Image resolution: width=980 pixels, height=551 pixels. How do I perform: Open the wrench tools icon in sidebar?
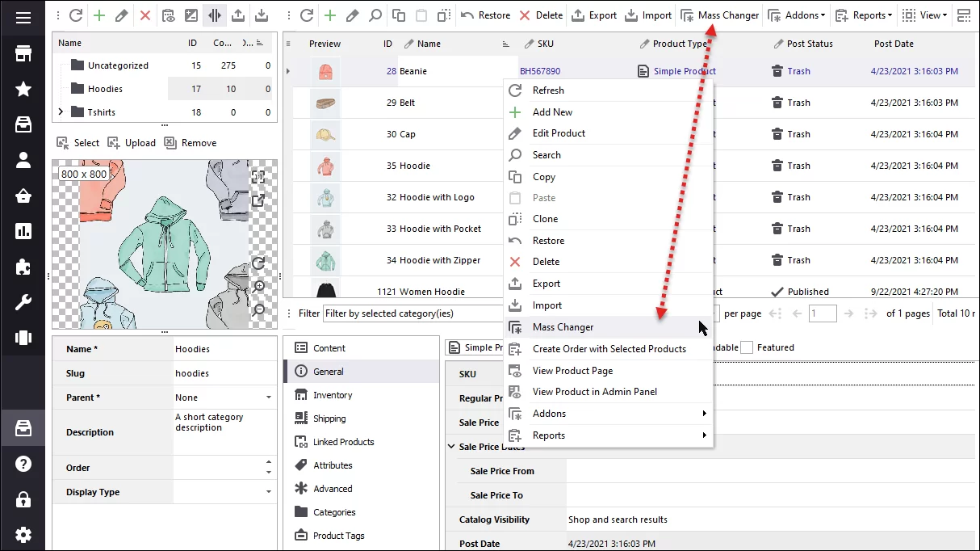23,303
